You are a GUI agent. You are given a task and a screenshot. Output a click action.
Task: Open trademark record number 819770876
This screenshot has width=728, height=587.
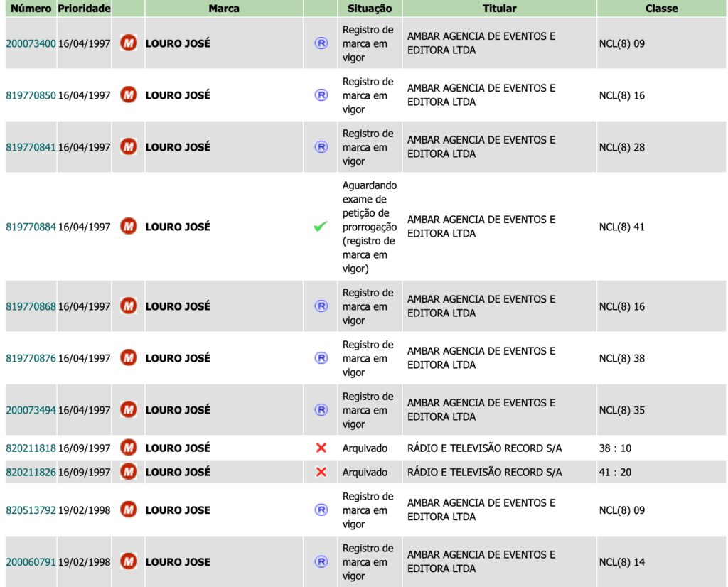(x=31, y=359)
